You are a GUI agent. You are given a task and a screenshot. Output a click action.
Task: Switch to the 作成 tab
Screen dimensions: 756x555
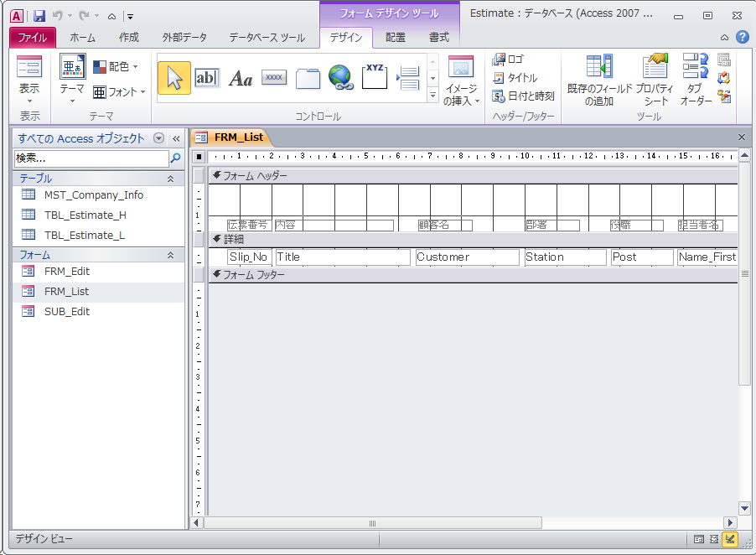pos(129,38)
